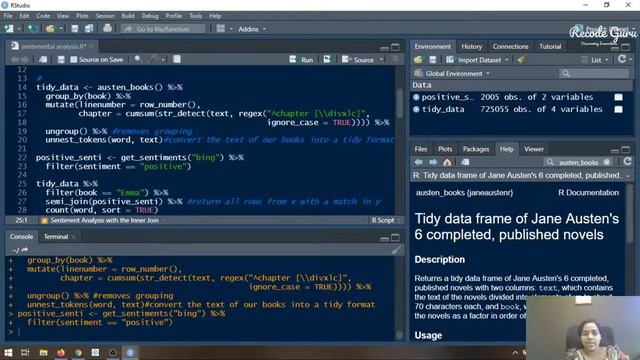
Task: Clear the austen_books help search text
Action: (x=607, y=162)
